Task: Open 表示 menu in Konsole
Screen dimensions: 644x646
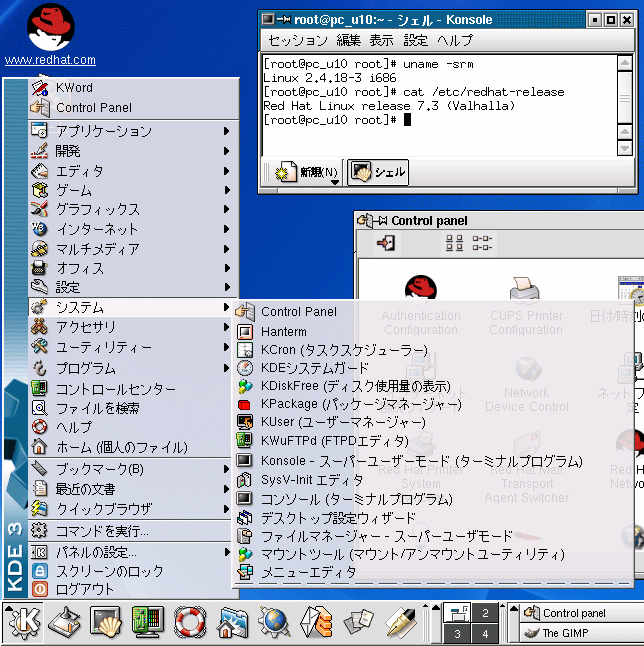Action: (x=381, y=40)
